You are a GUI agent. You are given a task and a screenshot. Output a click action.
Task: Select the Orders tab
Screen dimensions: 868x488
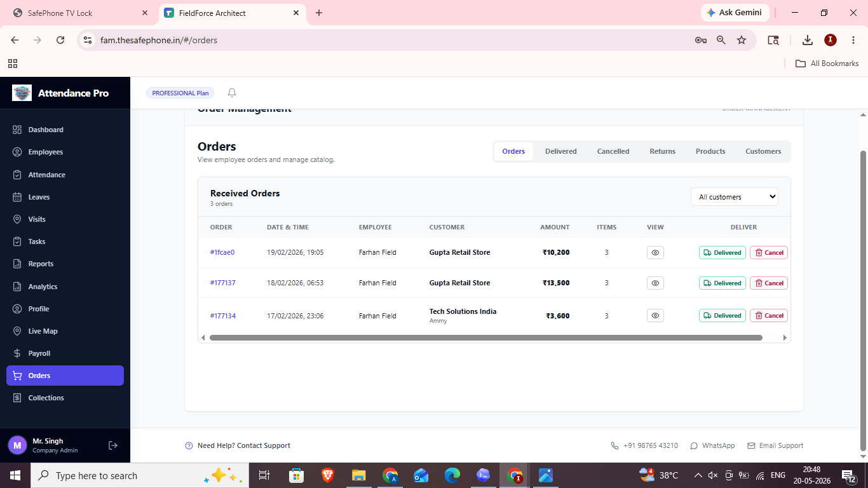coord(513,151)
